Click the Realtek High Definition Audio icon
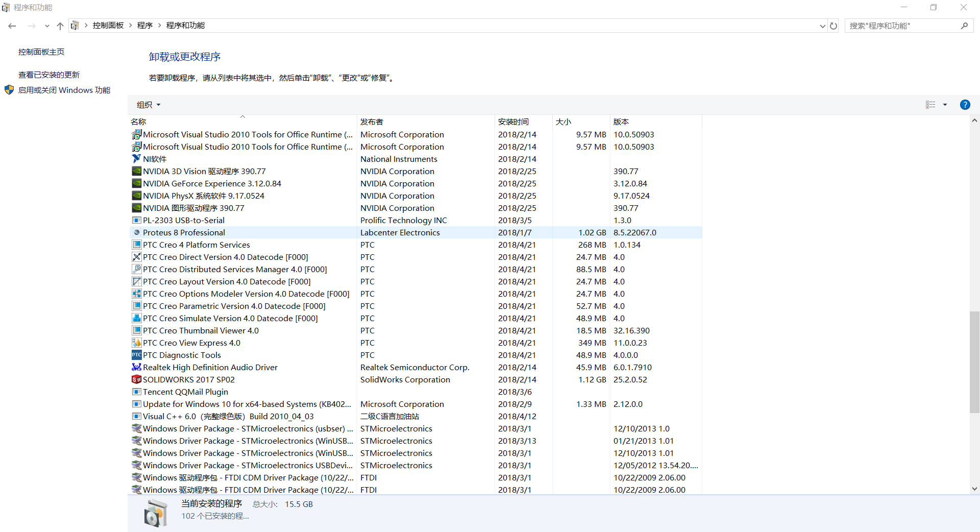This screenshot has width=980, height=532. (136, 367)
